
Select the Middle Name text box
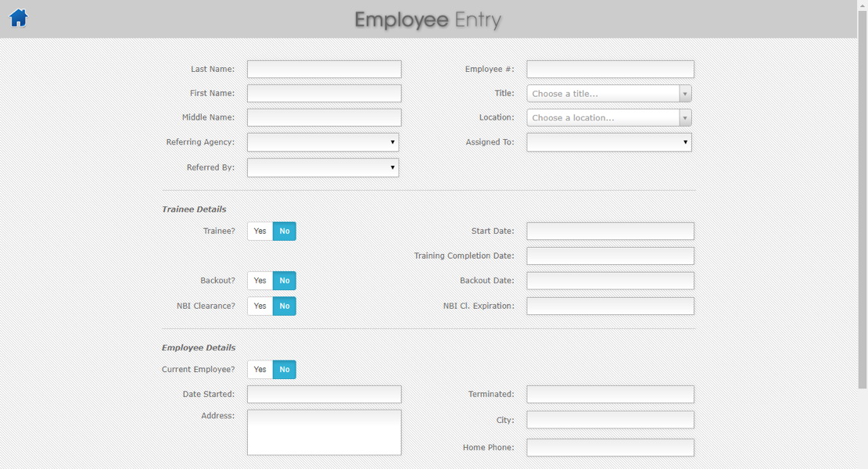click(323, 117)
